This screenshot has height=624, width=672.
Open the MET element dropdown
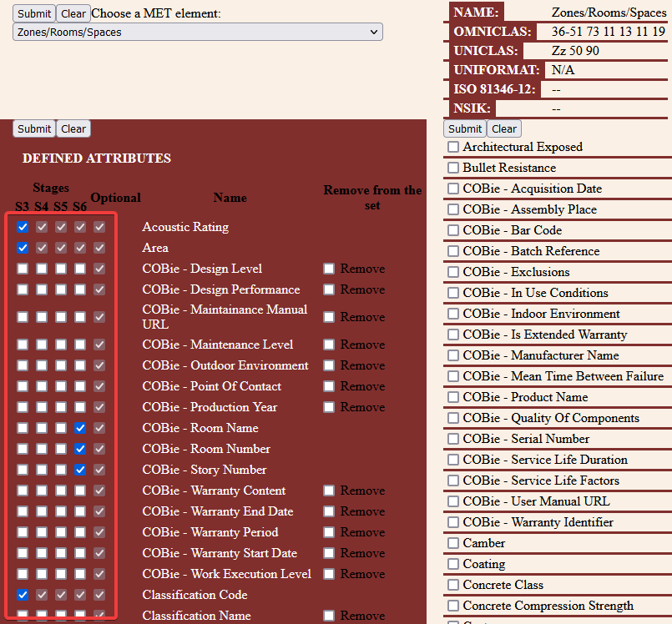click(198, 33)
